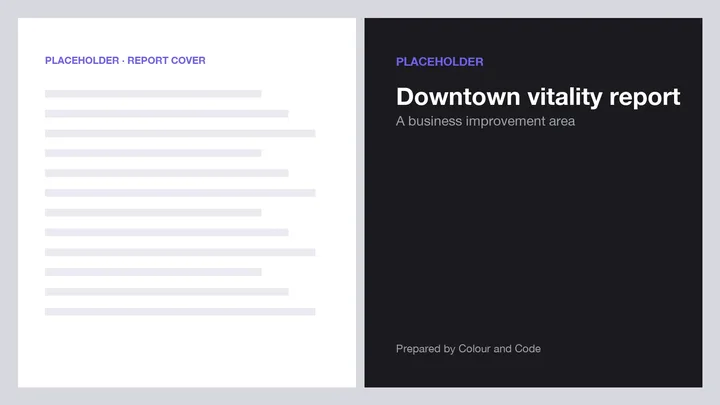Click the 'A business improvement area' subtitle
720x405 pixels.
coord(485,121)
